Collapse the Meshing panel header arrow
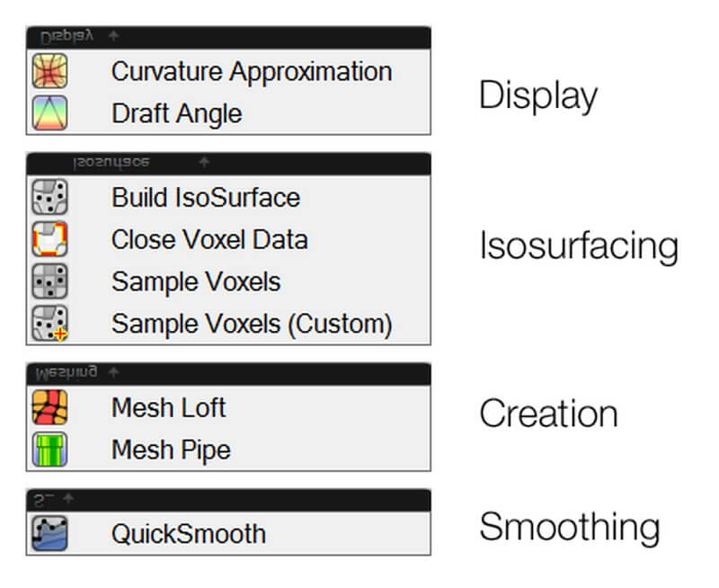The height and width of the screenshot is (588, 719). (x=113, y=372)
